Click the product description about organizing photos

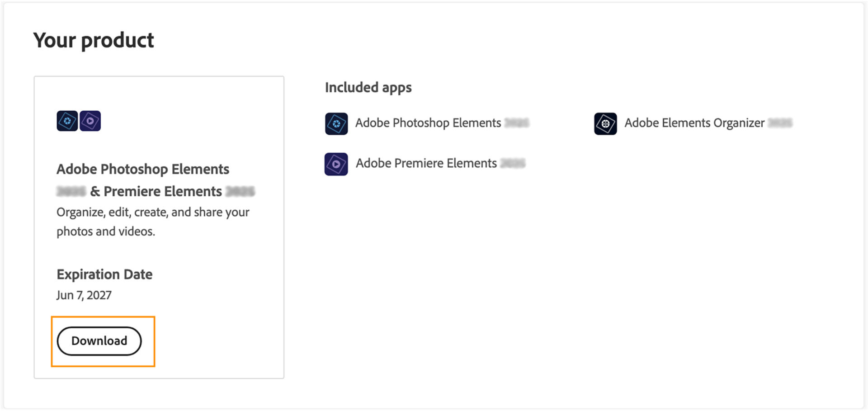click(x=153, y=212)
